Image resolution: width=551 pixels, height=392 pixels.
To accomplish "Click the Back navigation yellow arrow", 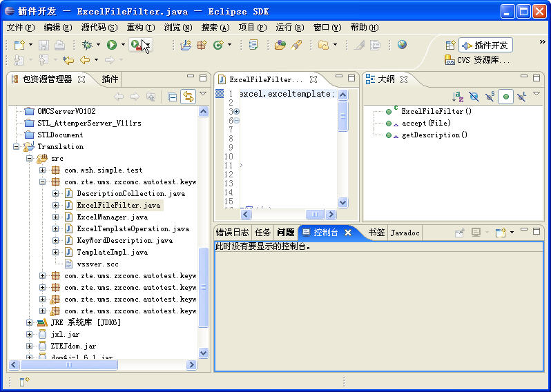I will pyautogui.click(x=85, y=61).
